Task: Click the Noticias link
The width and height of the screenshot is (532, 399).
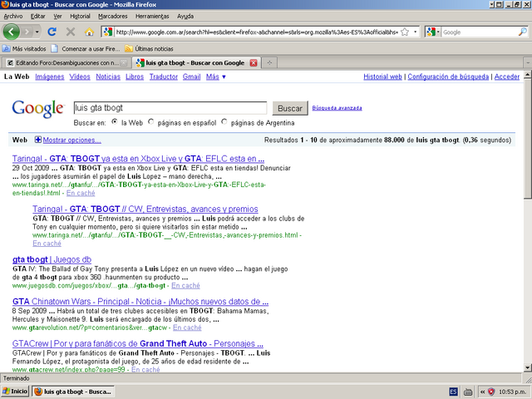Action: tap(108, 76)
